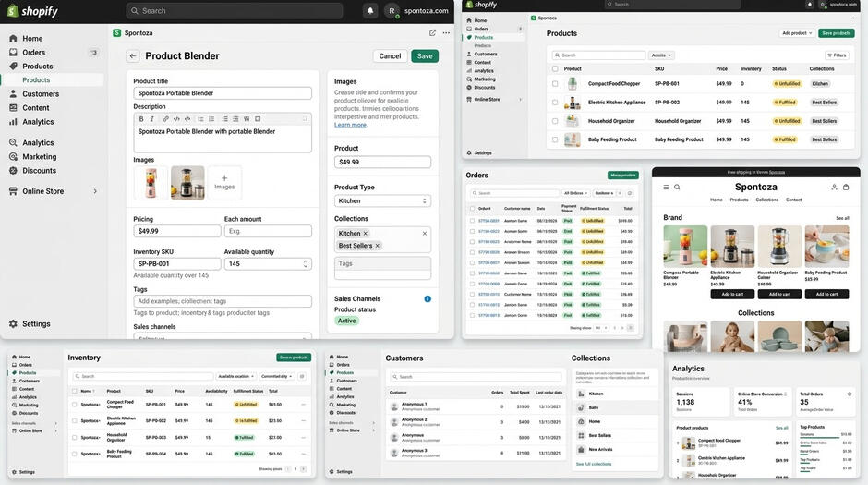
Task: Check the Compact Food Chopper product checkbox
Action: point(555,83)
